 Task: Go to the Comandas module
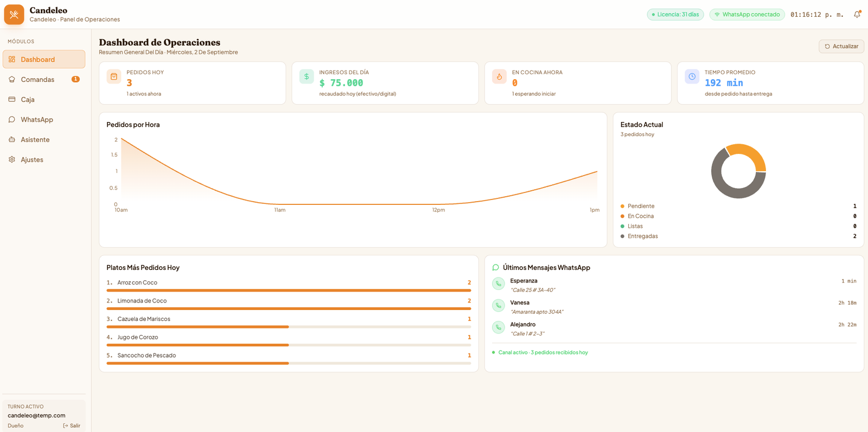44,80
